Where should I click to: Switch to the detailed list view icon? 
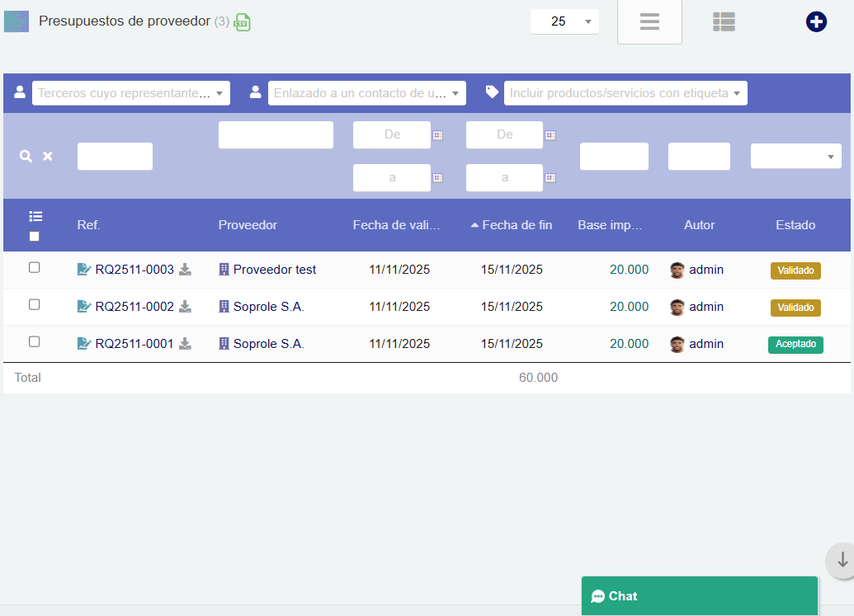(x=724, y=22)
